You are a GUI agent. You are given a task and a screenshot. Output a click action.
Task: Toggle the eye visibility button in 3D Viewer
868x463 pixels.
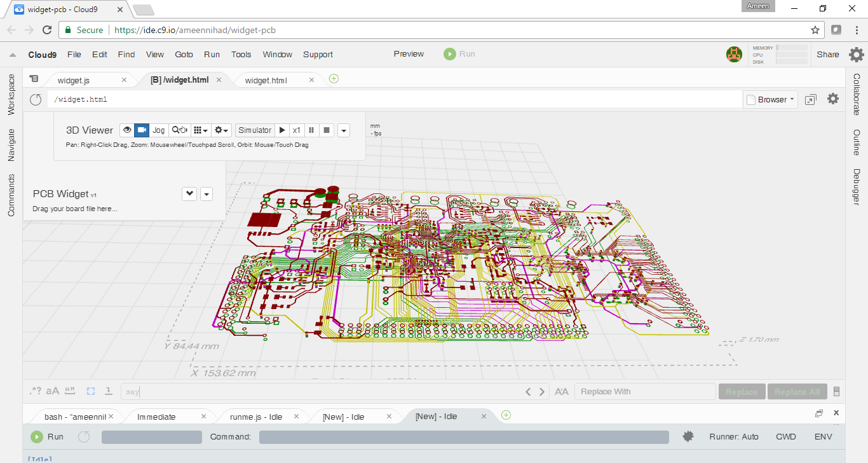127,130
